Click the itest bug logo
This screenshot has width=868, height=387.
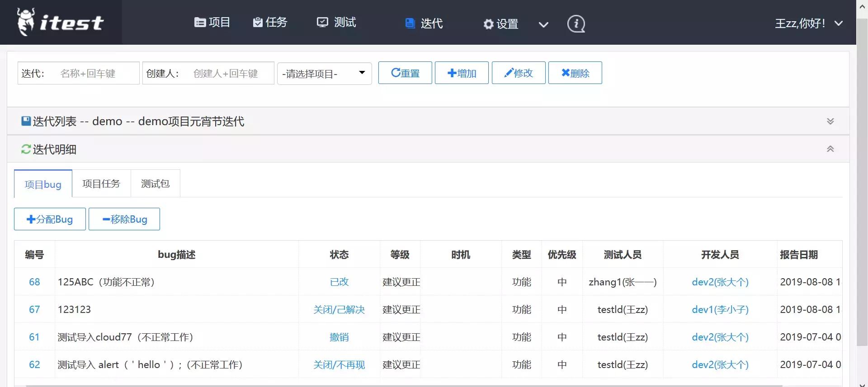(60, 22)
